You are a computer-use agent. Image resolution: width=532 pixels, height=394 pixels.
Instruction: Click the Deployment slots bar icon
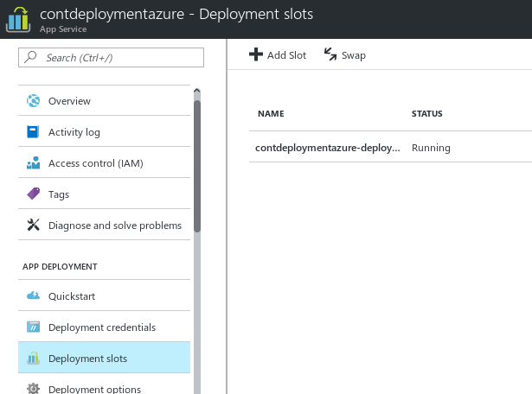point(34,359)
